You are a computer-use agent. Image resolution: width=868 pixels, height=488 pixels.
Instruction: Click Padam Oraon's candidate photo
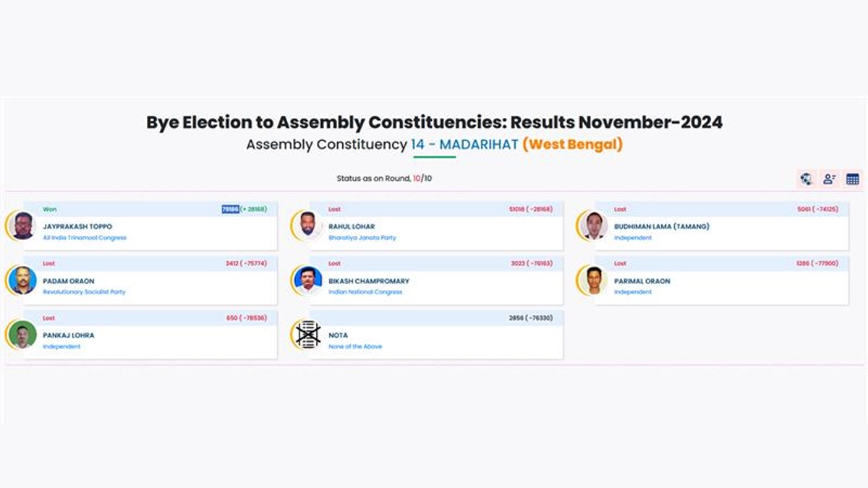click(23, 280)
